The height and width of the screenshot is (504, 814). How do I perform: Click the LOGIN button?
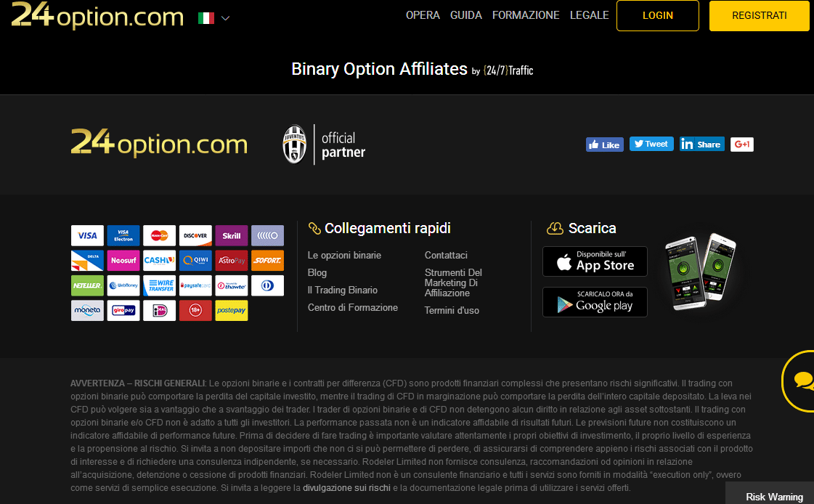(658, 15)
